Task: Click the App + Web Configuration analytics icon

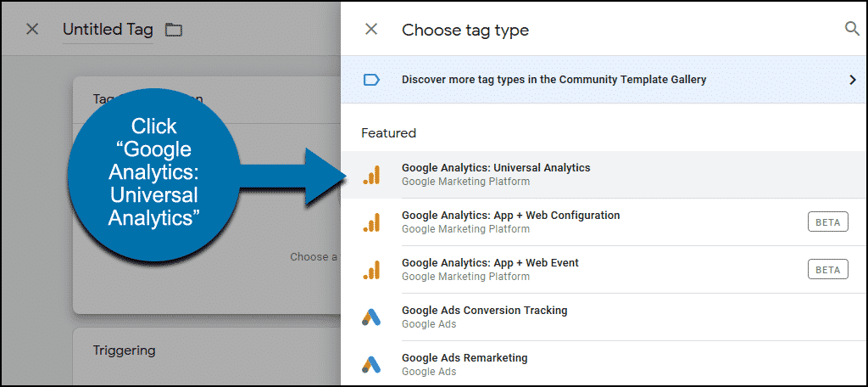Action: click(371, 222)
